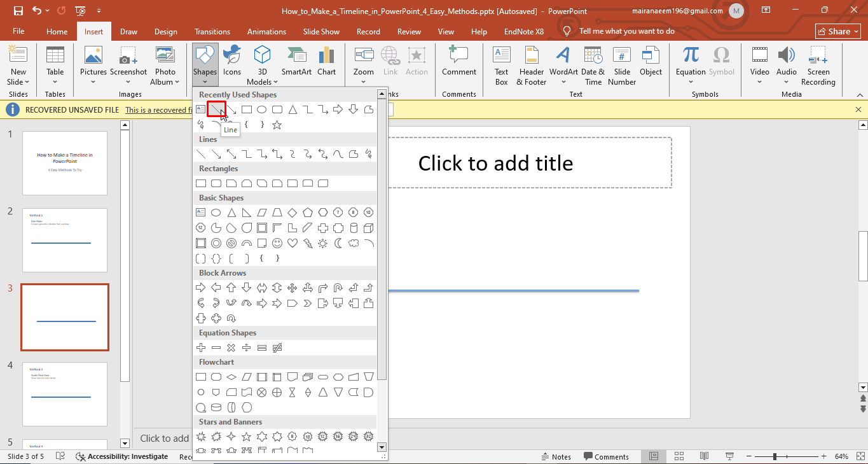The height and width of the screenshot is (464, 868).
Task: Choose the Cloud basic shape
Action: point(354,243)
